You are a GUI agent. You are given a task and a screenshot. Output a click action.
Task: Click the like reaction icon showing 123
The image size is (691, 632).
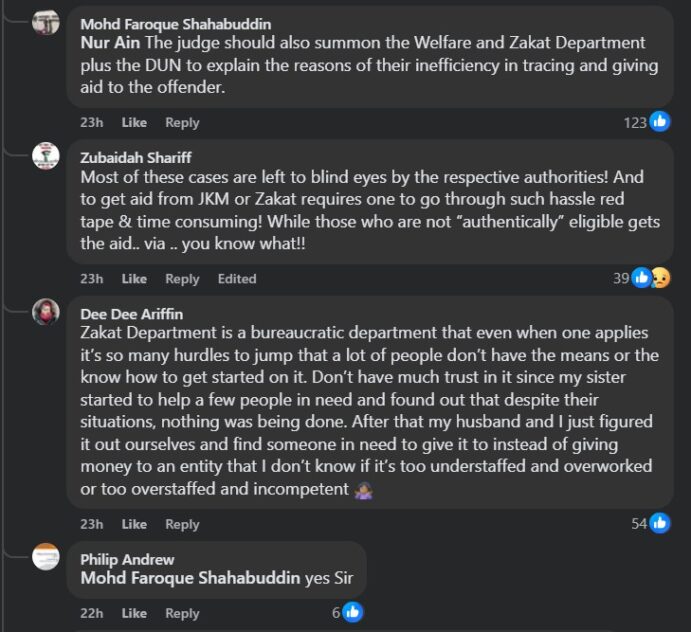[x=659, y=122]
